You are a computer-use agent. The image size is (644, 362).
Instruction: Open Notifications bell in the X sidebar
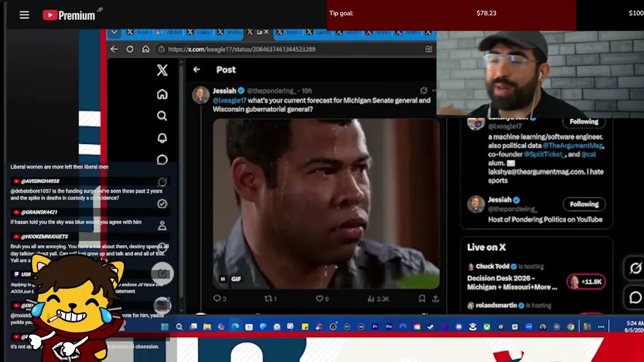pyautogui.click(x=162, y=138)
